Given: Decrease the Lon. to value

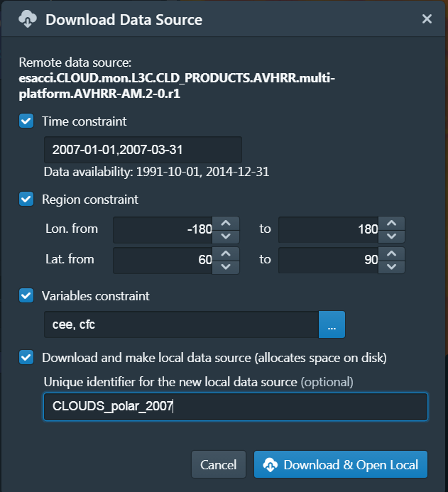Looking at the screenshot, I should pyautogui.click(x=391, y=236).
